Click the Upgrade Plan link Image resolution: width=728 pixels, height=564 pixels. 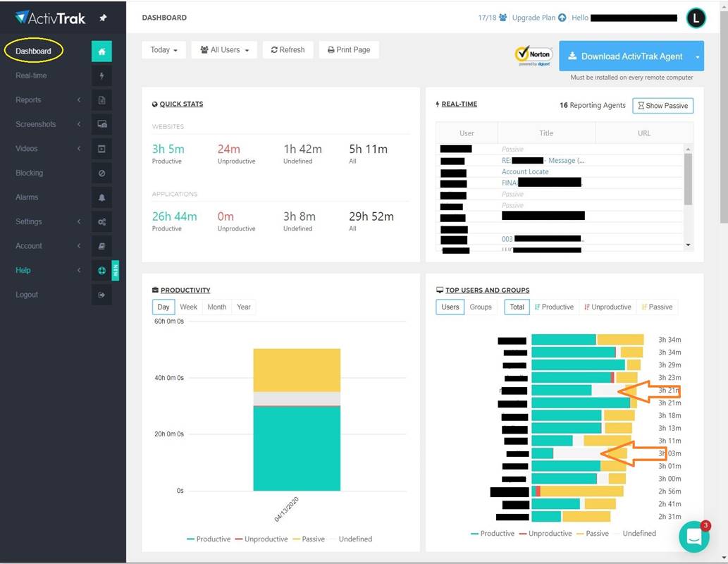(x=533, y=18)
